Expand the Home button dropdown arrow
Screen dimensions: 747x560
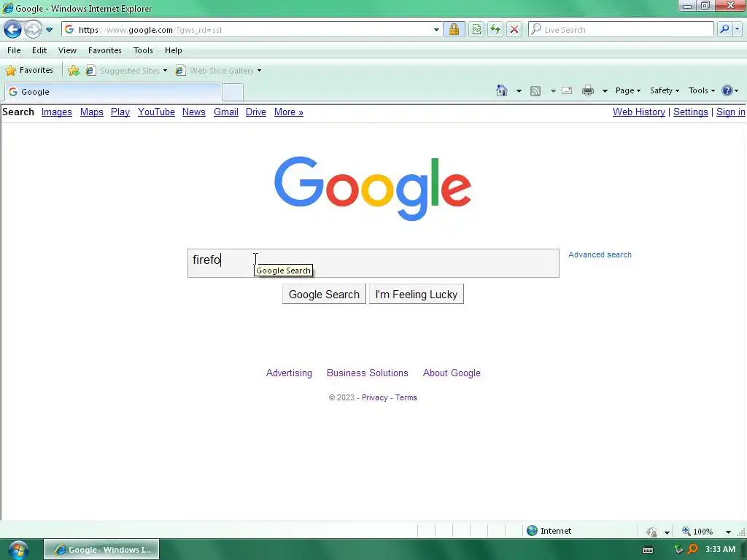point(519,90)
